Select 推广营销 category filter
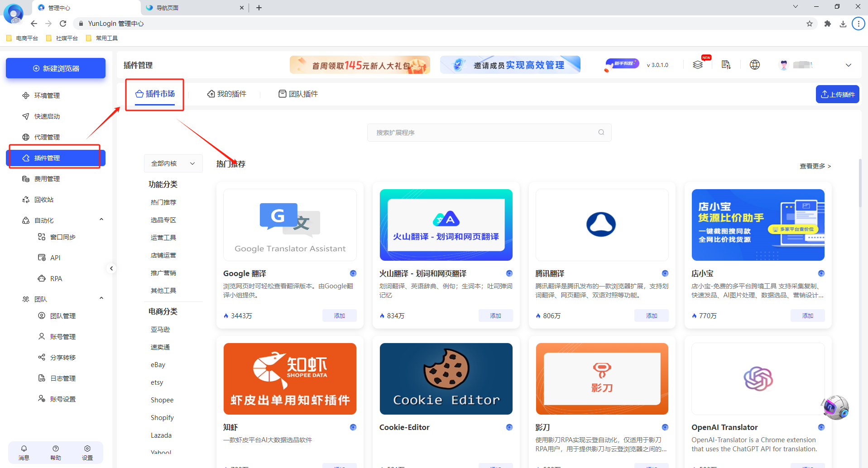 163,273
